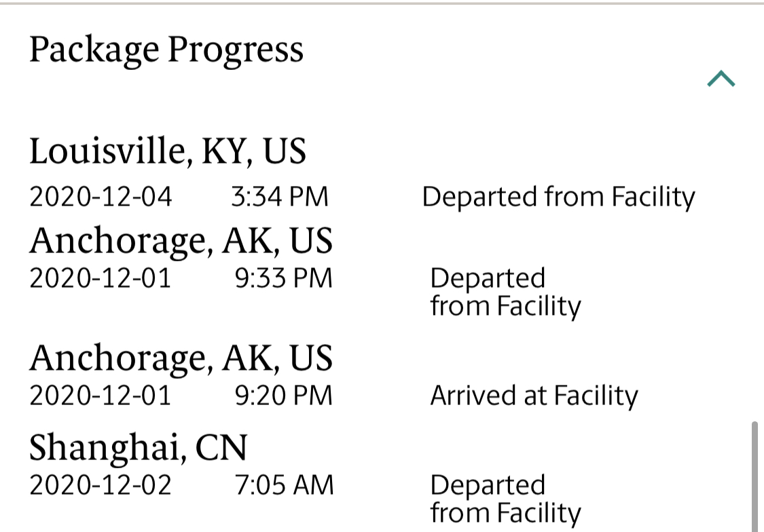
Task: Click Shanghai's Departed from Facility status
Action: 505,499
